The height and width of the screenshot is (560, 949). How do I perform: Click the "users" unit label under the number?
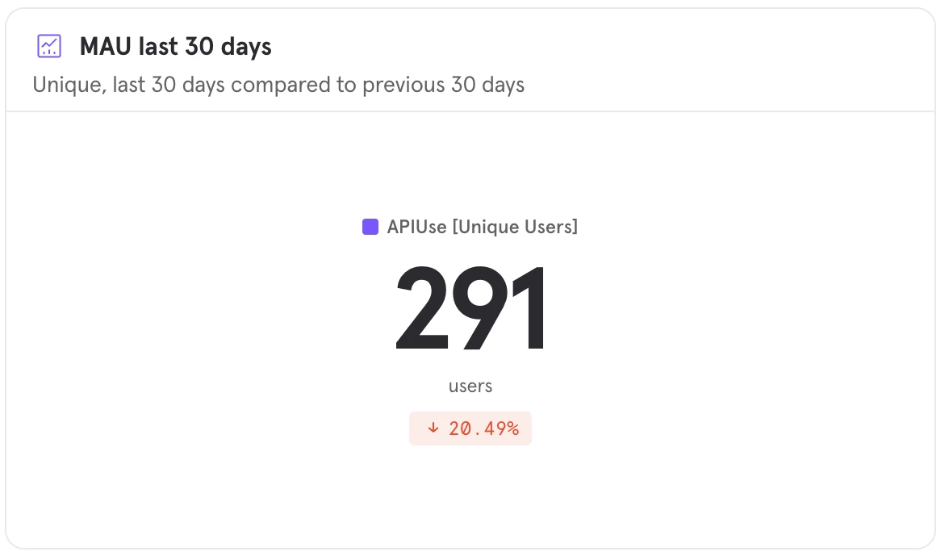(470, 386)
